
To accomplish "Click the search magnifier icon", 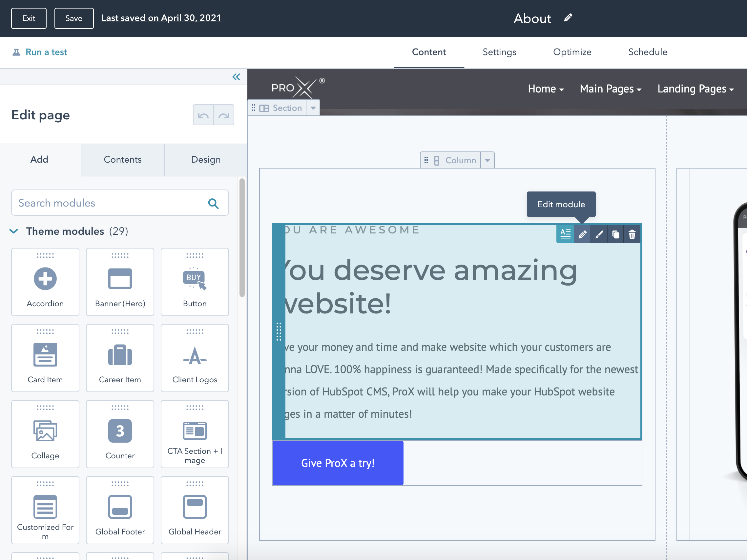I will (213, 203).
